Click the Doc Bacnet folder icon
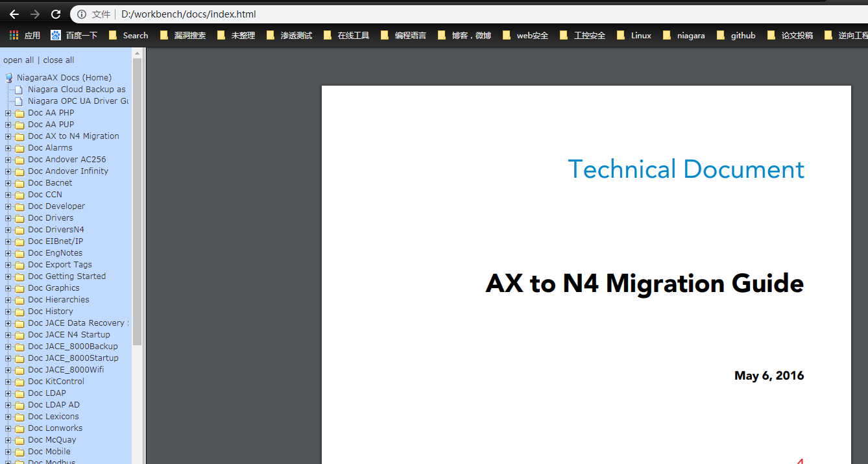 pyautogui.click(x=19, y=183)
